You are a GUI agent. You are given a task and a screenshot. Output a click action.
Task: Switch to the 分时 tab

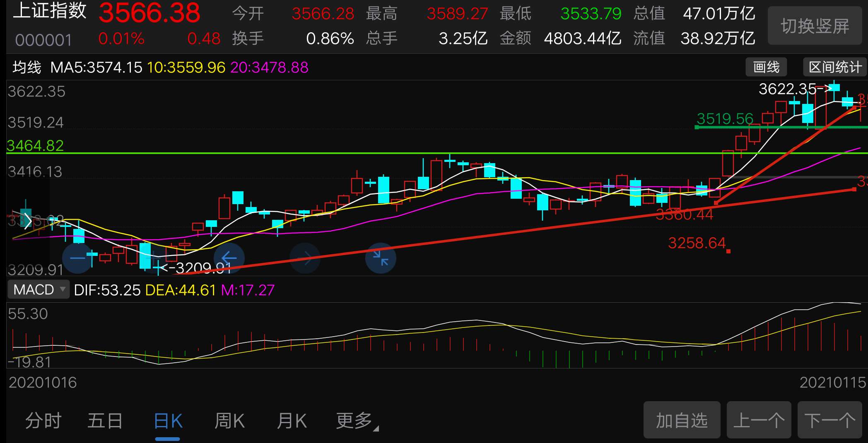43,421
